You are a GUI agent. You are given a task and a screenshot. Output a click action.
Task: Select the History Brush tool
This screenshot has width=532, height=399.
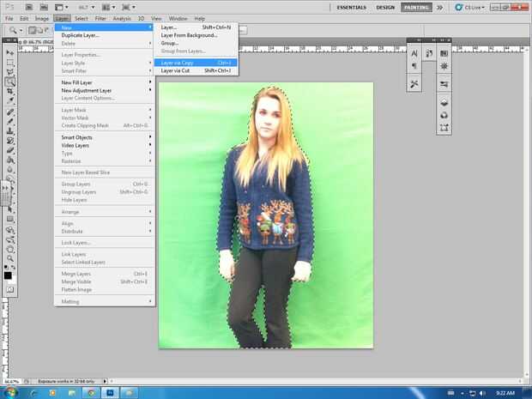[x=9, y=140]
